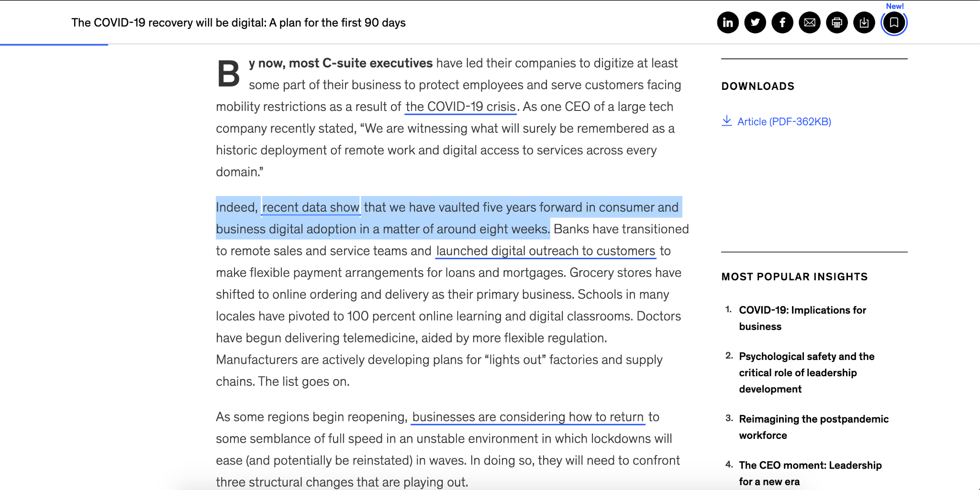
Task: Open the Article (PDF-362KB) download link
Action: coord(784,121)
